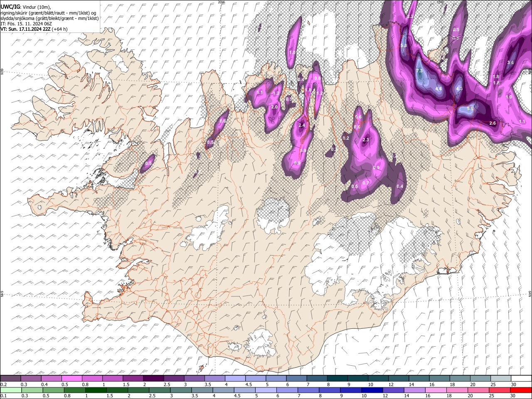Click the 15W longitude label
The height and width of the screenshot is (399, 532).
(x=440, y=2)
